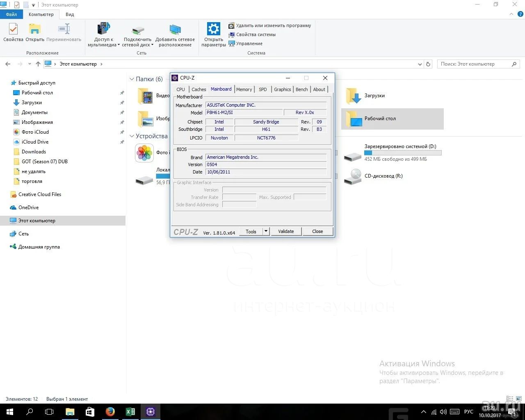The image size is (525, 420).
Task: Expand address bar history dropdown
Action: 420,64
